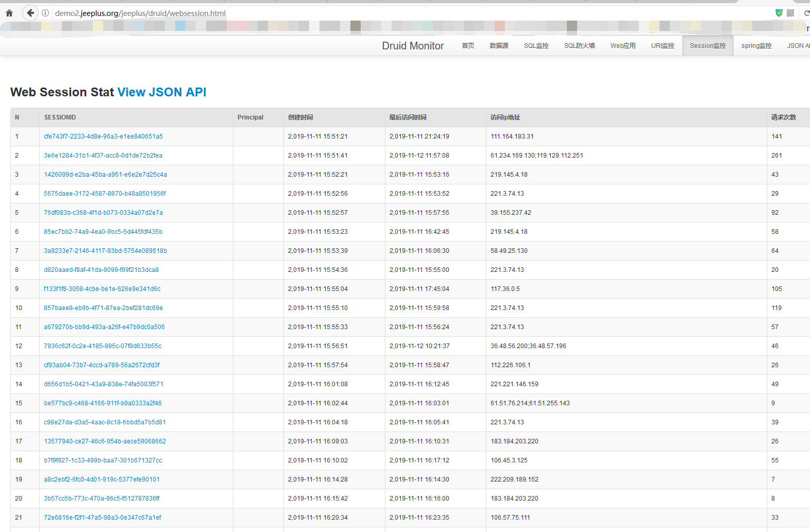Open session d656d1b5-0421-43a9-838e-74fa5003f571
The height and width of the screenshot is (532, 810).
(x=104, y=384)
